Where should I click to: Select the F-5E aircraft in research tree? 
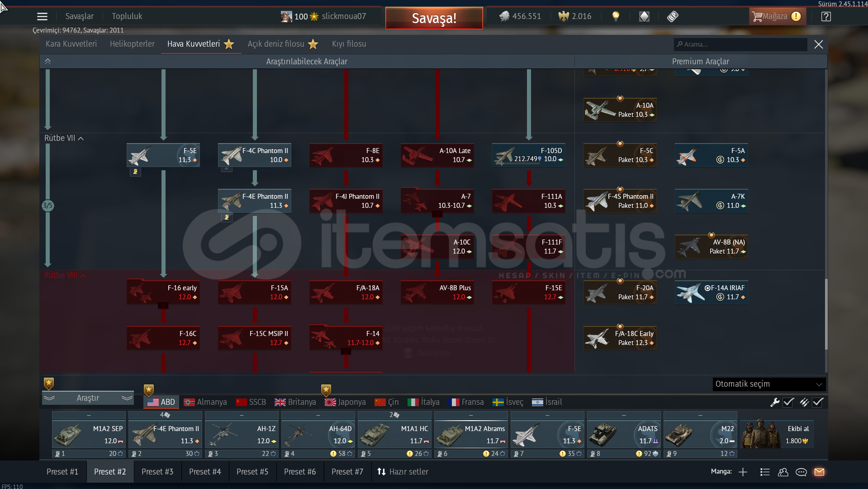(x=163, y=155)
